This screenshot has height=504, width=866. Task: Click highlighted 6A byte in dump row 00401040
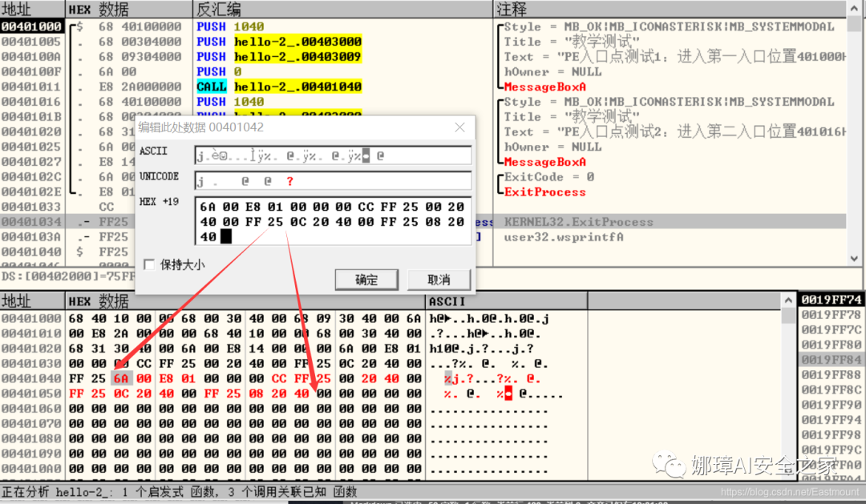coord(122,379)
